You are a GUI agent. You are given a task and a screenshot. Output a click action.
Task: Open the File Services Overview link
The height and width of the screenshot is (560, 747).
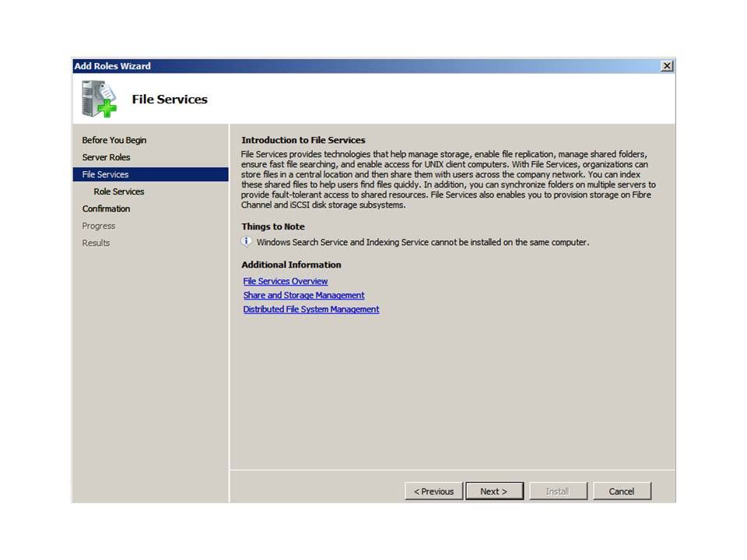click(x=286, y=282)
